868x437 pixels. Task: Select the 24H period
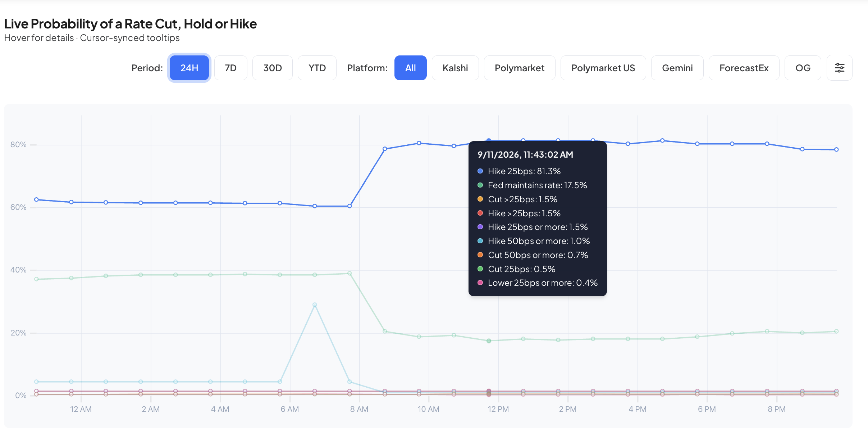(x=189, y=68)
